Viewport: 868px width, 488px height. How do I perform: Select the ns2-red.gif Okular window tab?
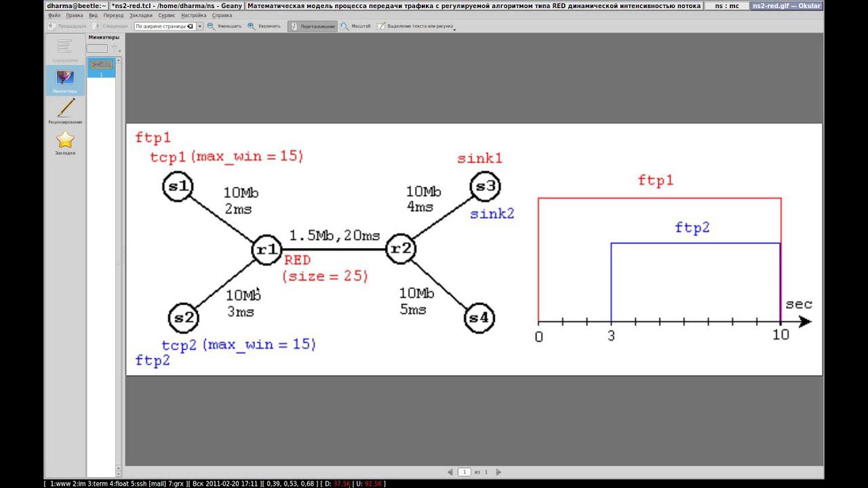(787, 5)
